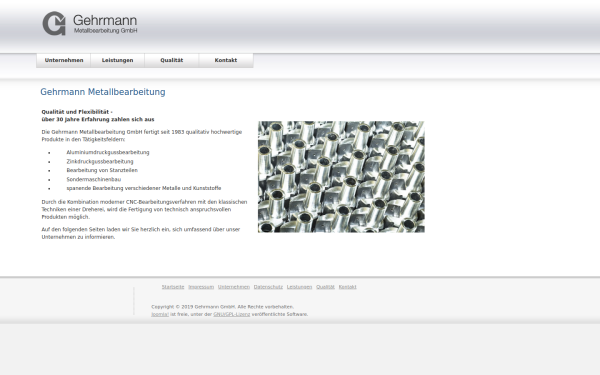
Task: Follow the Startseite footer link
Action: pos(173,287)
